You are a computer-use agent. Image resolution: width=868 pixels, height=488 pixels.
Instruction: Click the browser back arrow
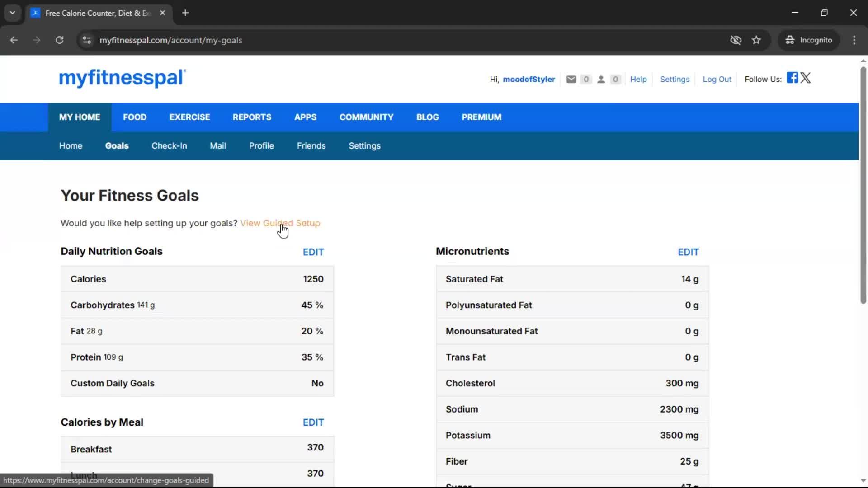coord(14,40)
